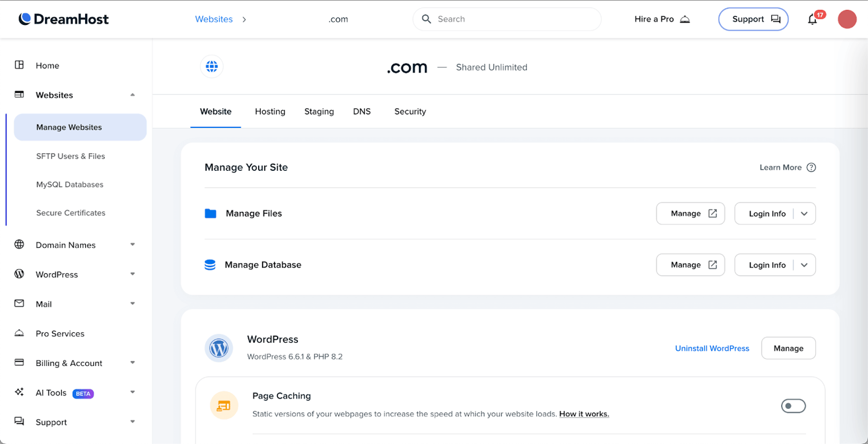Open Manage Database Login Info dropdown arrow

[x=804, y=265]
